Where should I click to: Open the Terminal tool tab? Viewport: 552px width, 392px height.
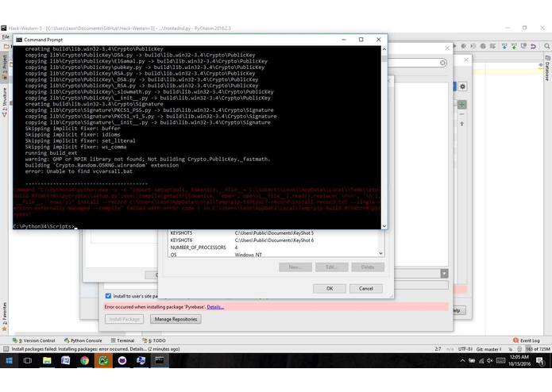(122, 340)
